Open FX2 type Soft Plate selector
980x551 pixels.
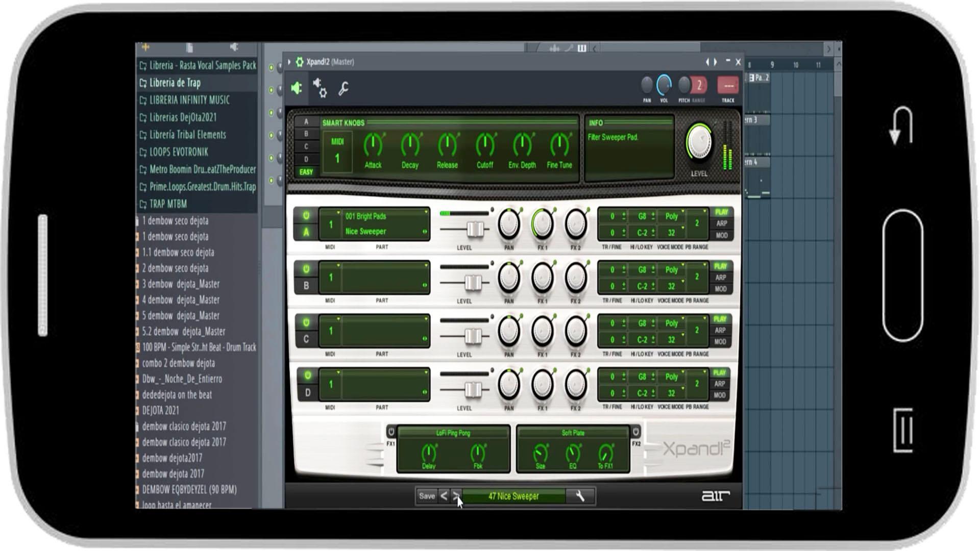[x=573, y=433]
